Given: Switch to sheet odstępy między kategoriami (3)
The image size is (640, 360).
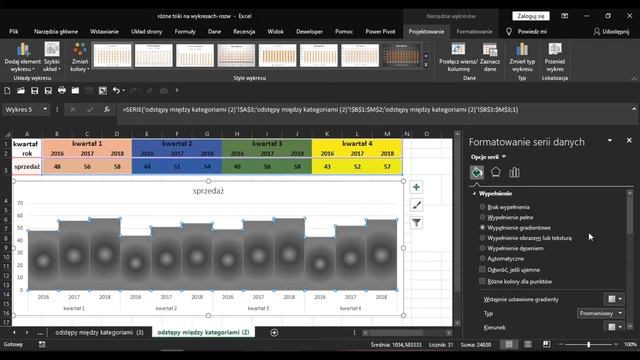Looking at the screenshot, I should (99, 333).
